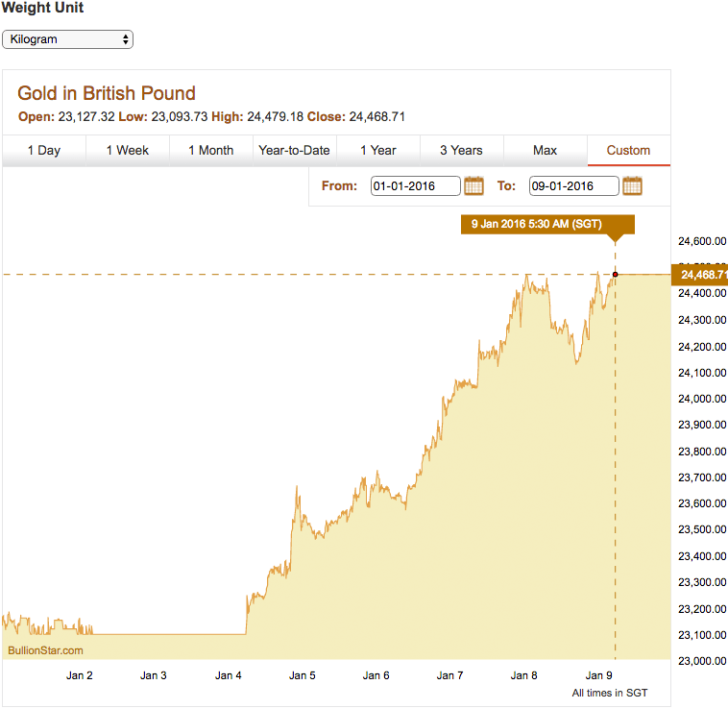Select the Custom range tab
Viewport: 728px width, 709px height.
628,150
